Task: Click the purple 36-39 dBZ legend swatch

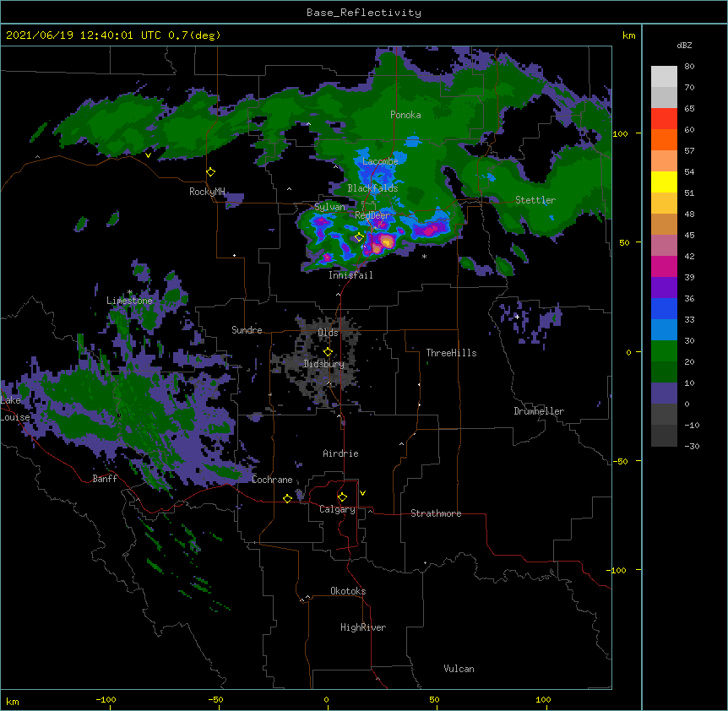Action: click(x=664, y=288)
